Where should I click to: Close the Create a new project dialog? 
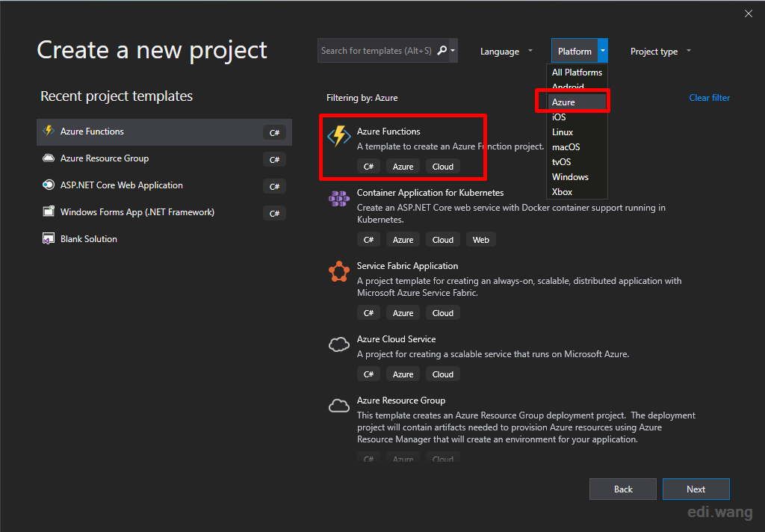[749, 13]
